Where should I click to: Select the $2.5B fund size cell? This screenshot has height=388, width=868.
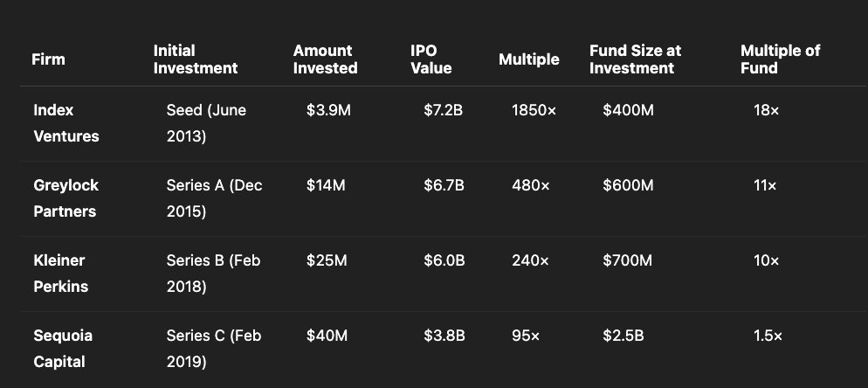coord(624,336)
